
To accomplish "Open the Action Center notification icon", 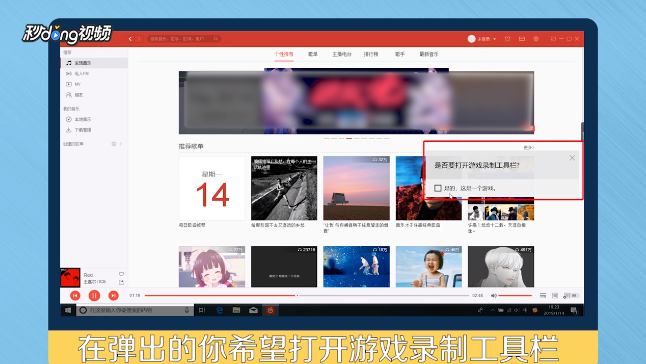I will pos(574,310).
